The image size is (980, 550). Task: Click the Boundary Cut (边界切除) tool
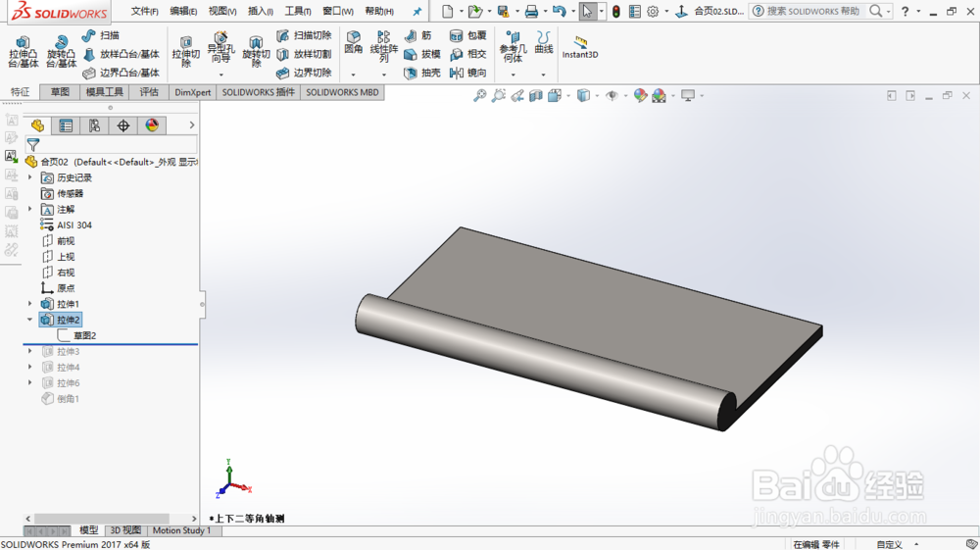click(304, 74)
